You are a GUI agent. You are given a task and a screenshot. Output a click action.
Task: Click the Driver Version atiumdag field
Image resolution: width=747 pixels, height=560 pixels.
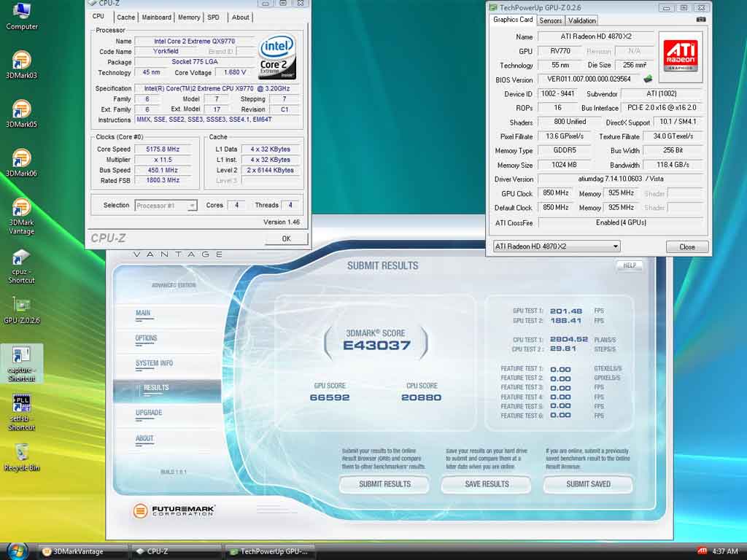coord(621,179)
